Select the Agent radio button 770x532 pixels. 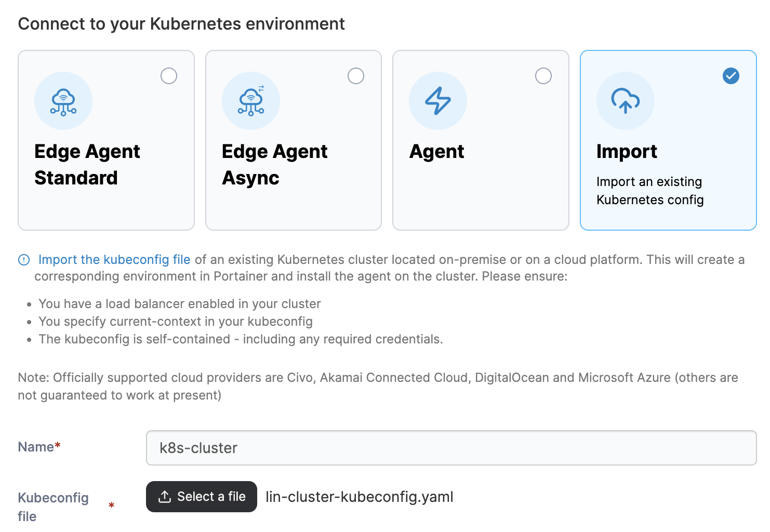point(543,76)
